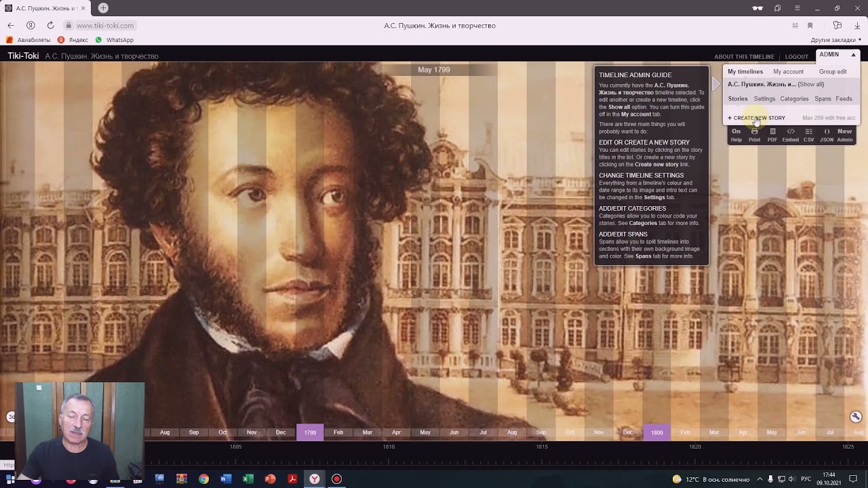This screenshot has height=488, width=868.
Task: Open browser downloads icon
Action: (x=857, y=26)
